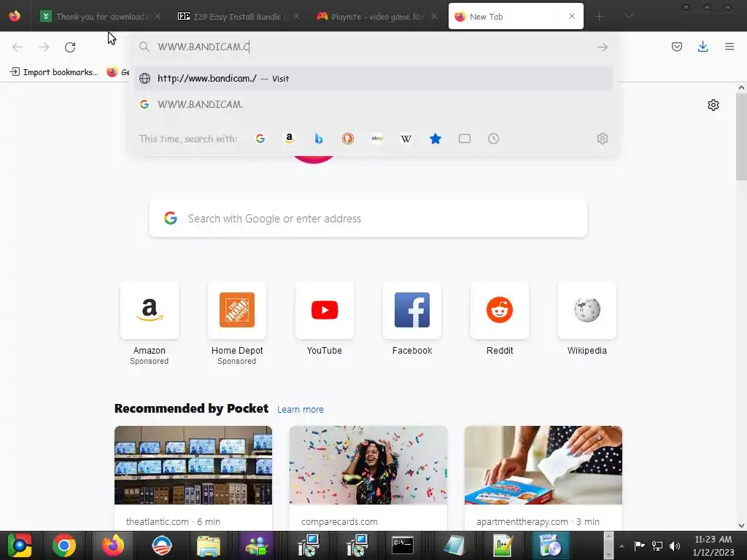Search in History clock icon
Viewport: 747px width, 560px height.
click(494, 139)
